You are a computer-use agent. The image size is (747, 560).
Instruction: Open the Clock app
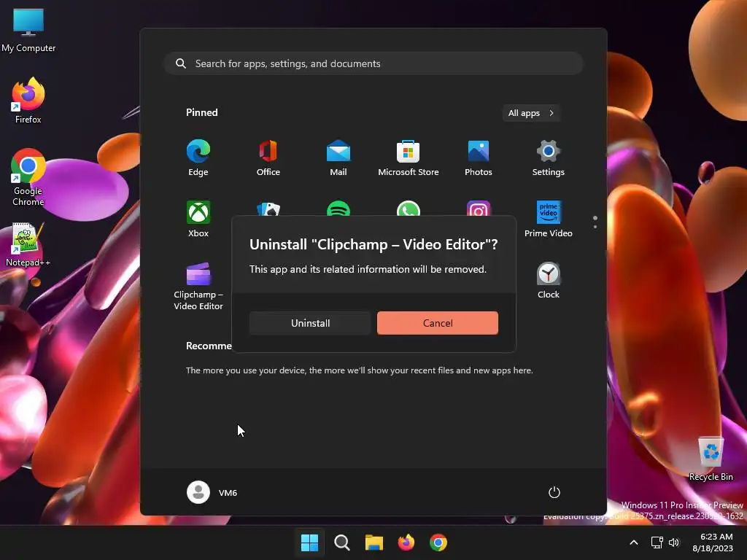549,281
